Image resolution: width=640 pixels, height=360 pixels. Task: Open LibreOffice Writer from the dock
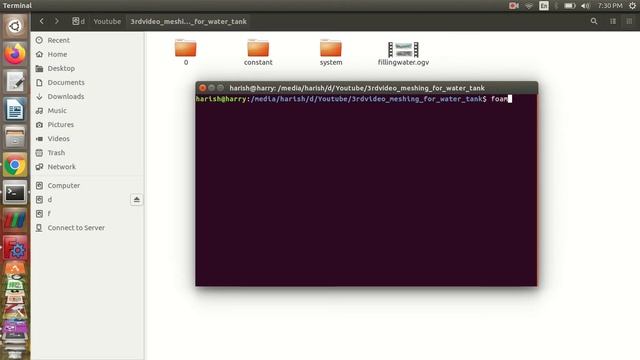15,109
